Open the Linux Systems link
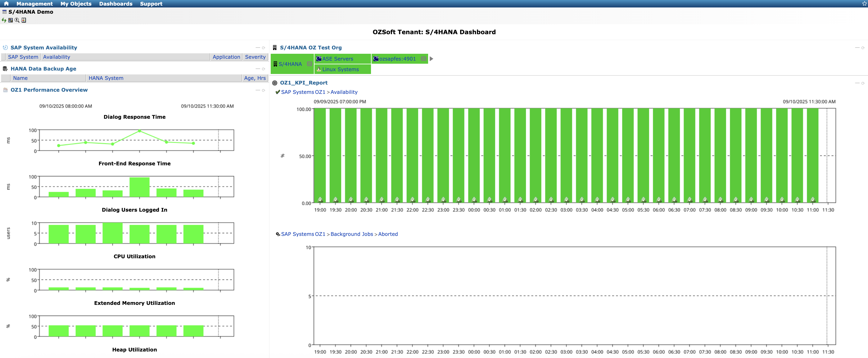Screen dimensions: 868x358 coord(340,70)
